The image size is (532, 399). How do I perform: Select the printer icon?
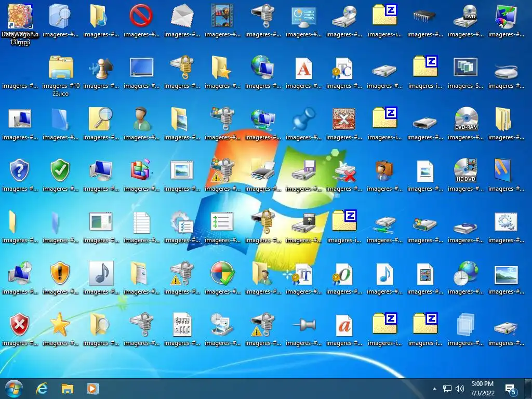pyautogui.click(x=263, y=170)
